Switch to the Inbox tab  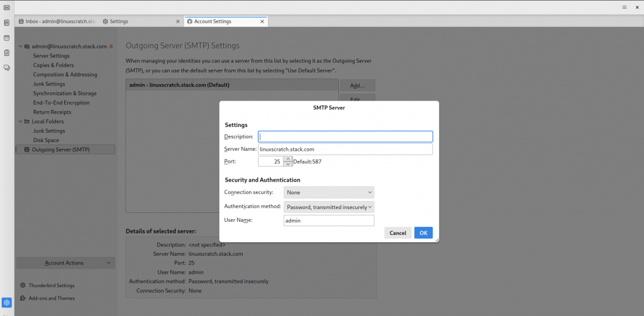(x=57, y=21)
